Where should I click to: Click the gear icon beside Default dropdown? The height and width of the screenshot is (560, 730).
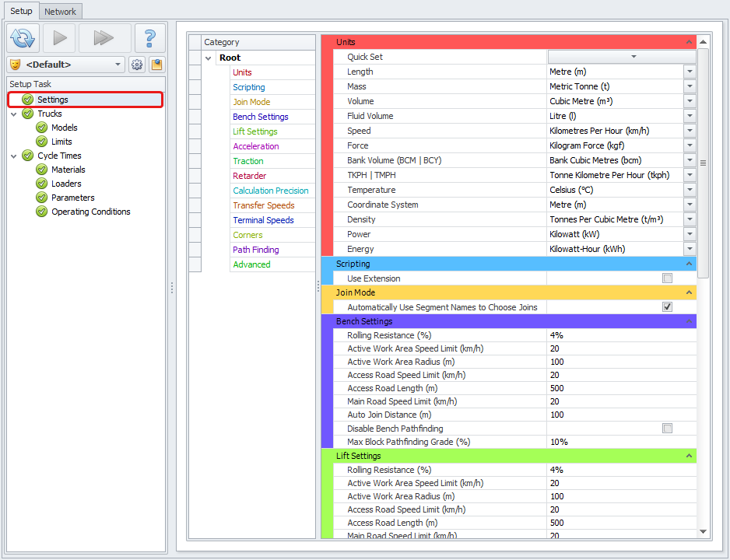point(137,65)
